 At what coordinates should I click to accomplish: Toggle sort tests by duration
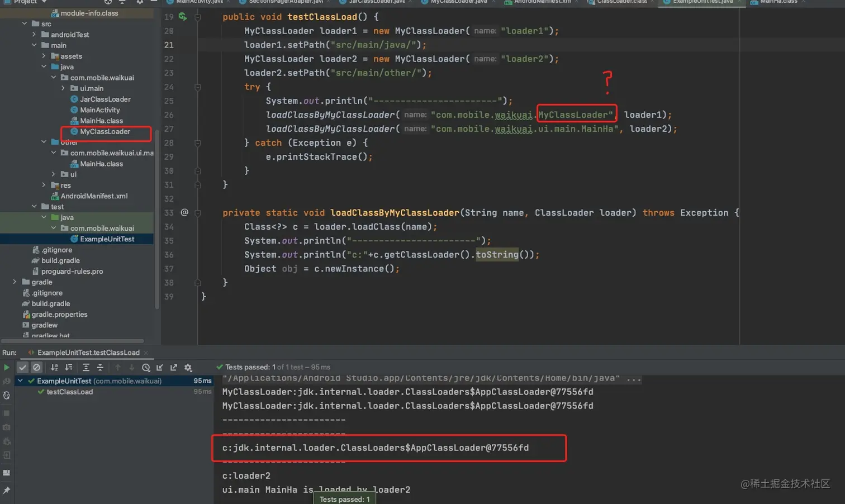pyautogui.click(x=69, y=367)
